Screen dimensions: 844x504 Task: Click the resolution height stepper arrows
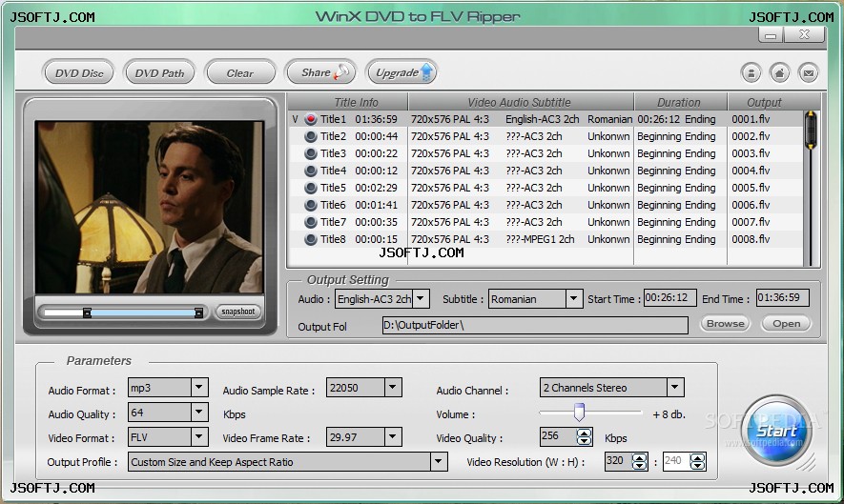[x=697, y=461]
